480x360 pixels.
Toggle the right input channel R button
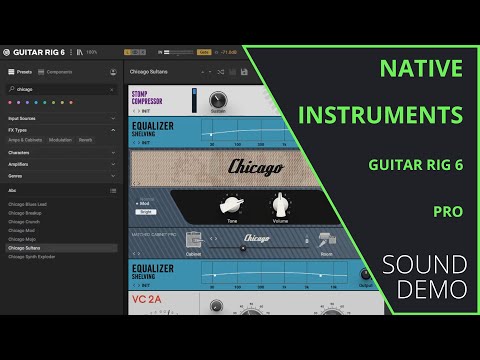(143, 52)
